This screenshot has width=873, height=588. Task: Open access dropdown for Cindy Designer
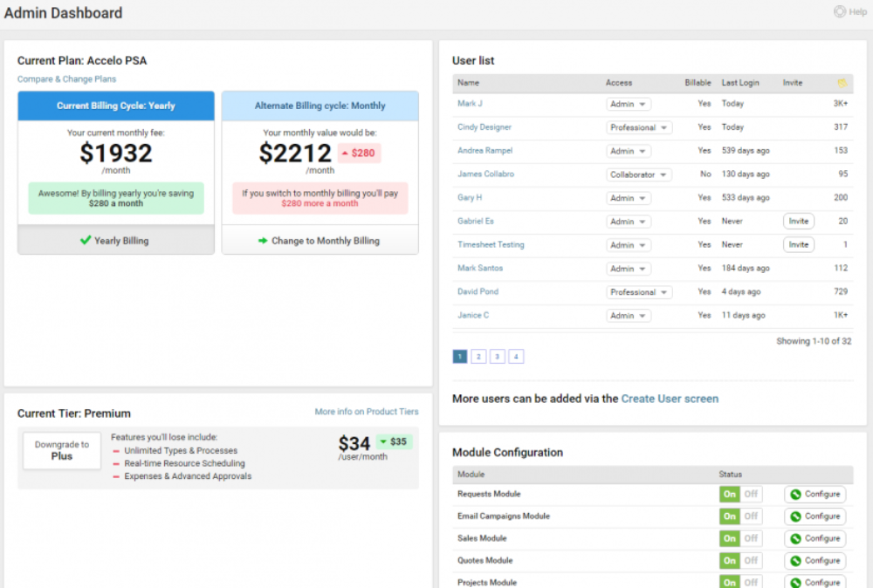point(639,127)
